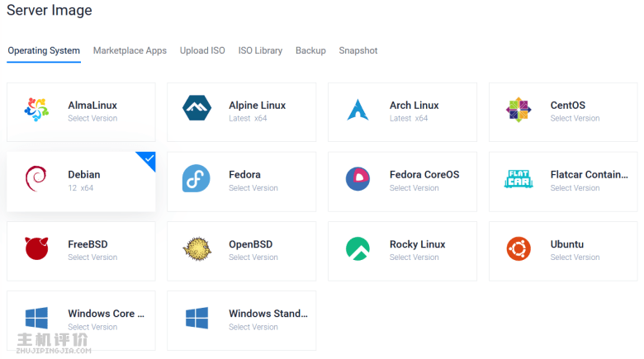The width and height of the screenshot is (644, 359).
Task: Toggle the Debian selected checkmark badge
Action: coord(149,159)
